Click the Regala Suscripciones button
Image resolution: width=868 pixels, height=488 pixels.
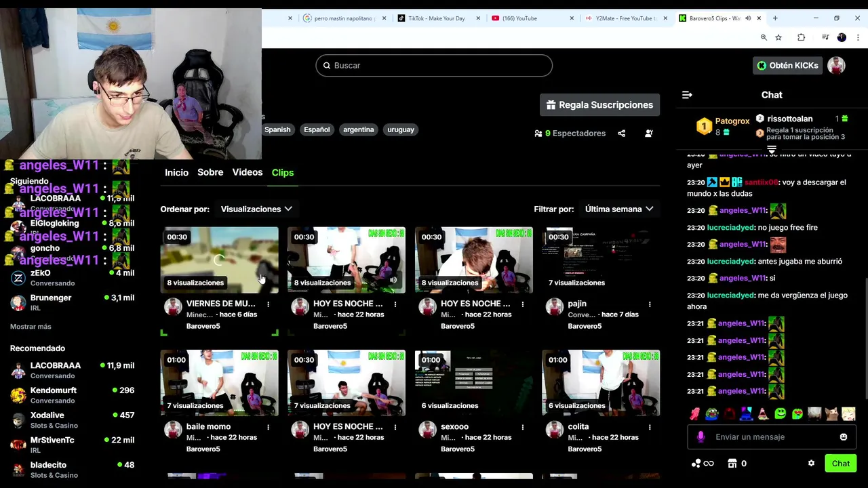coord(600,105)
